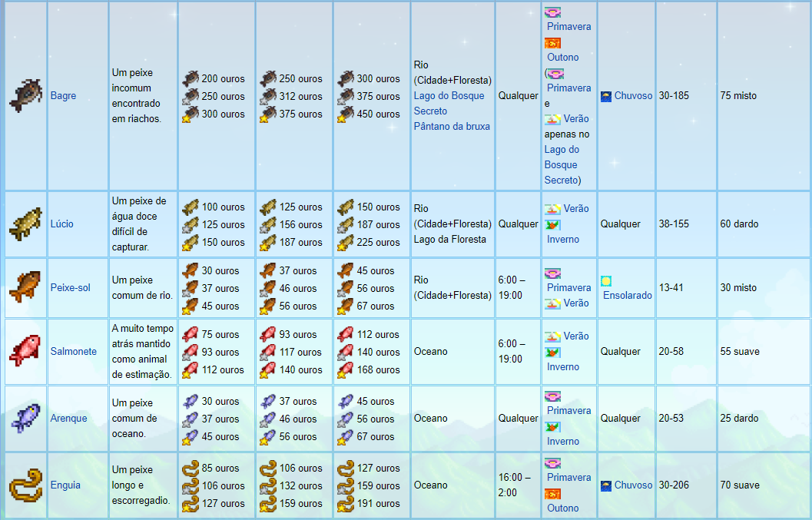The height and width of the screenshot is (520, 812).
Task: Click spring icon in Enguia row
Action: (x=552, y=463)
